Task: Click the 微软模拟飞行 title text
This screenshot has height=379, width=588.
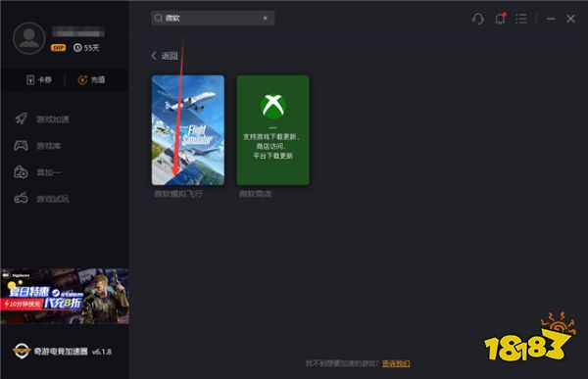Action: coord(178,194)
